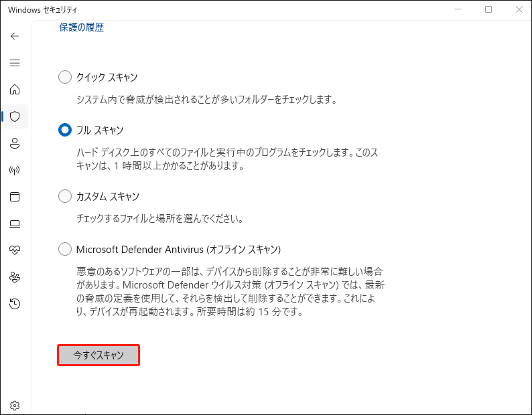The height and width of the screenshot is (415, 532).
Task: Open Protection history clock icon
Action: point(15,304)
